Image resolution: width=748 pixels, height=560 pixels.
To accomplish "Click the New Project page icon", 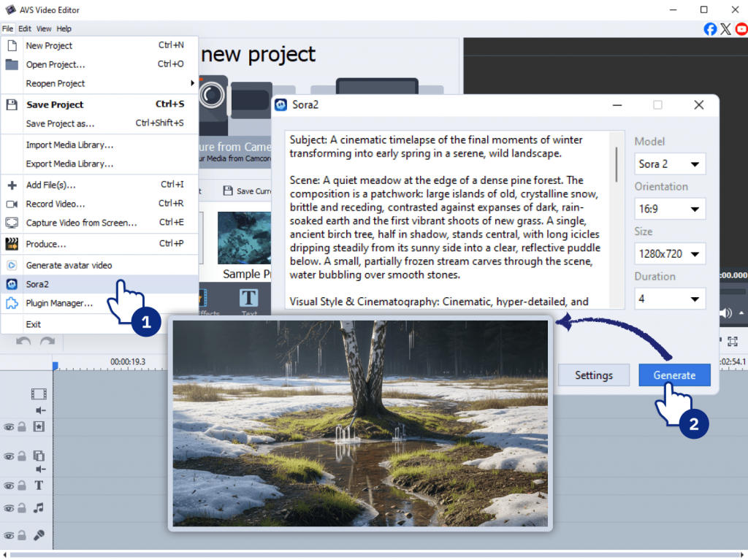I will pyautogui.click(x=12, y=45).
